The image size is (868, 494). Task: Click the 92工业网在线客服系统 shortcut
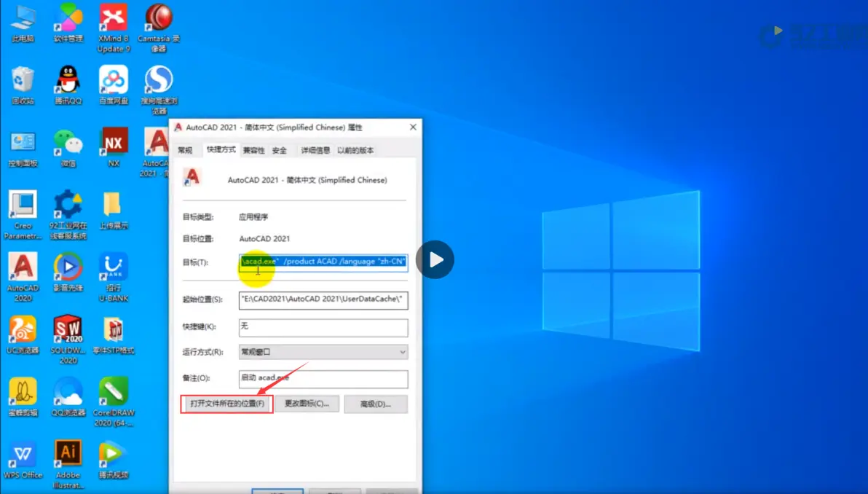(x=68, y=215)
